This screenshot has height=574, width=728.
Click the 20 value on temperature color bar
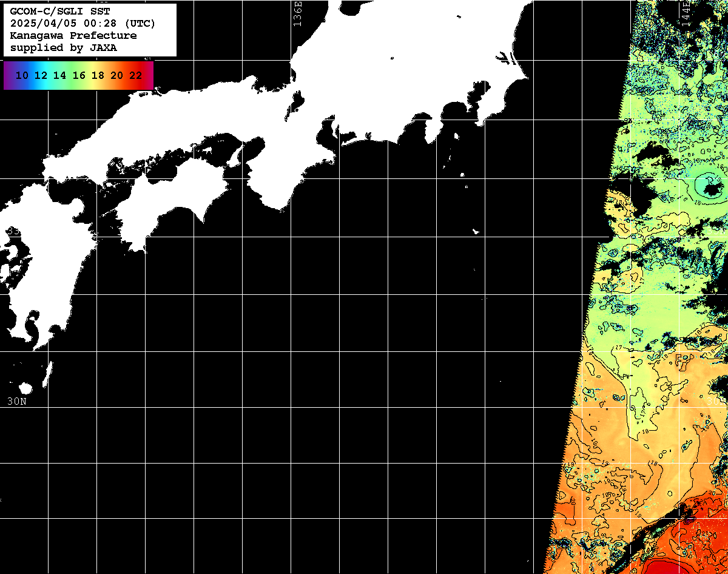[x=117, y=75]
